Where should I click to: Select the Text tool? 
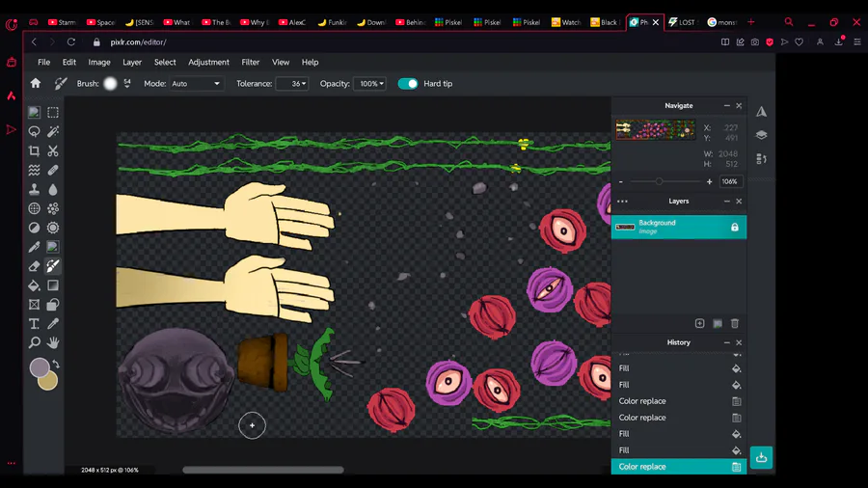(x=34, y=324)
